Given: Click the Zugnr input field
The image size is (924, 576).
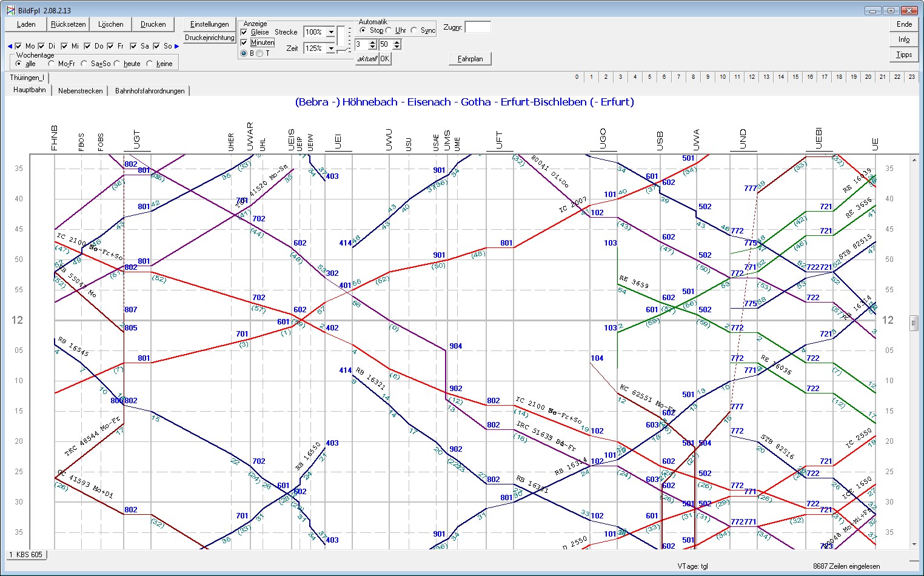Looking at the screenshot, I should pyautogui.click(x=477, y=27).
